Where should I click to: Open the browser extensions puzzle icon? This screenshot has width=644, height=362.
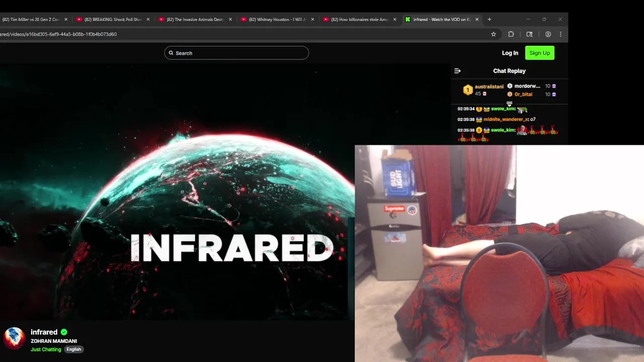tap(511, 34)
